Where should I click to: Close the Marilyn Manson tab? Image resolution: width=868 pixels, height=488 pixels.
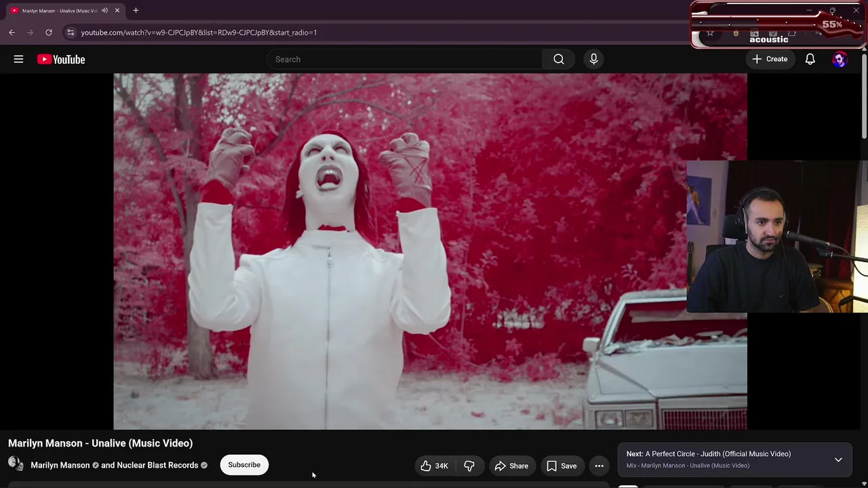point(117,10)
